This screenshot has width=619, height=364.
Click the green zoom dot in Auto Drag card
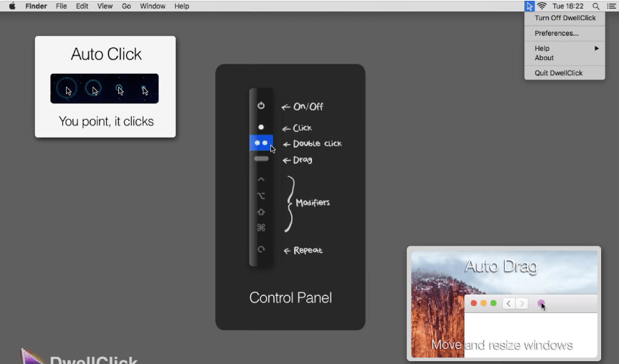tap(493, 303)
